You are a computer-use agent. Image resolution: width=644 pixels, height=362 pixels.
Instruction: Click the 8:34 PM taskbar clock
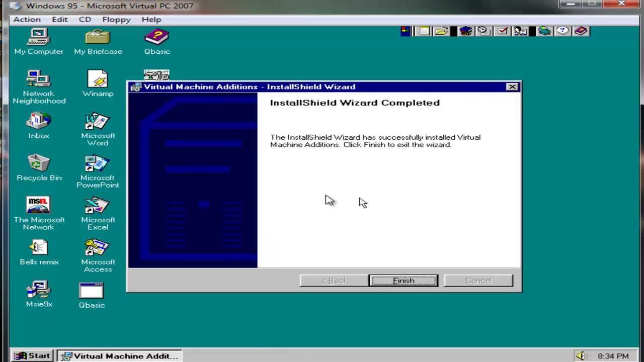613,356
